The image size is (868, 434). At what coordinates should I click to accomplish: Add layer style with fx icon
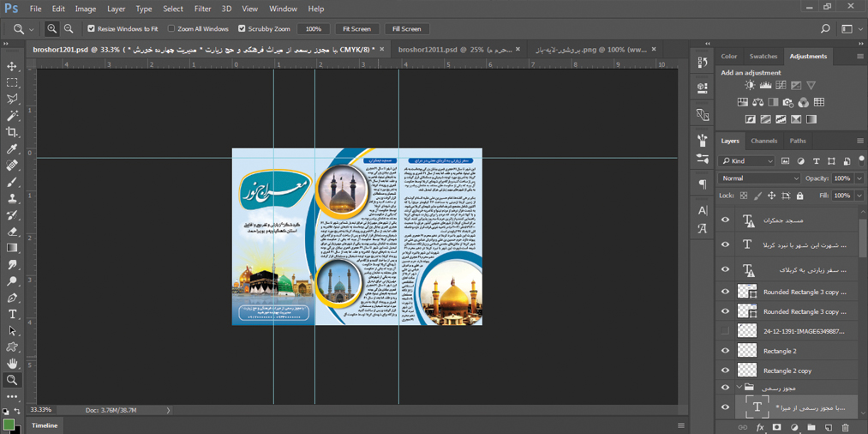coord(760,427)
